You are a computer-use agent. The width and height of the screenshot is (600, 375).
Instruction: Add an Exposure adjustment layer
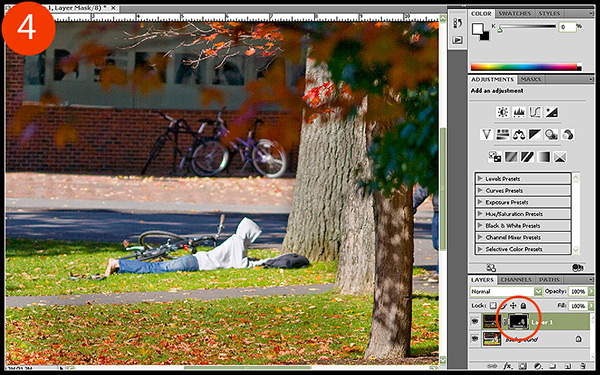(x=551, y=112)
